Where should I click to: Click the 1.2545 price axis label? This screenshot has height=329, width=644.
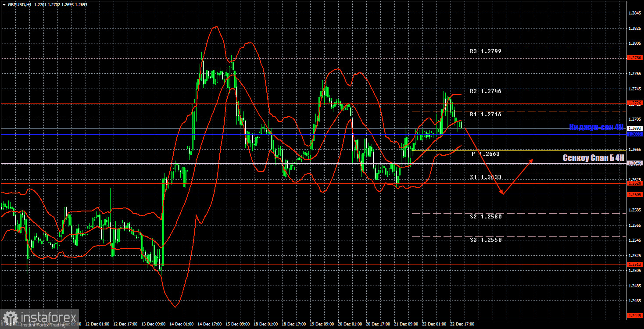coord(634,240)
